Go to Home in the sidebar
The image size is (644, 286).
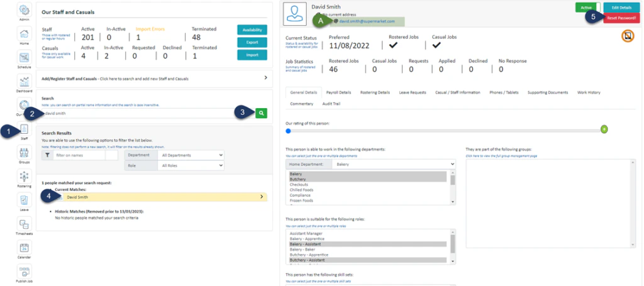click(x=25, y=33)
